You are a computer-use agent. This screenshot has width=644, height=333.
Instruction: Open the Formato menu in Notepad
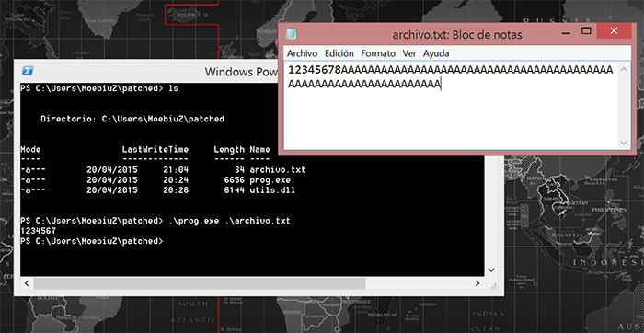click(x=378, y=53)
